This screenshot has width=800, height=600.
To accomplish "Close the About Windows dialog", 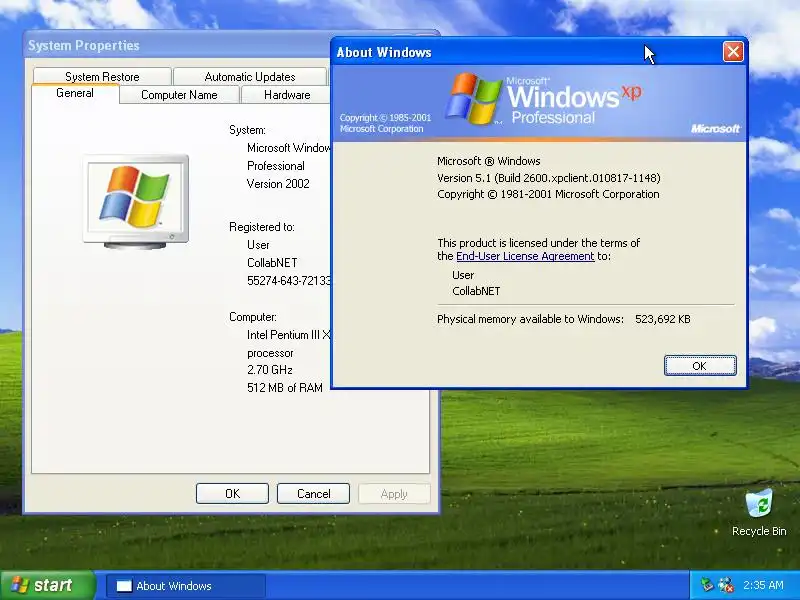I will 733,52.
